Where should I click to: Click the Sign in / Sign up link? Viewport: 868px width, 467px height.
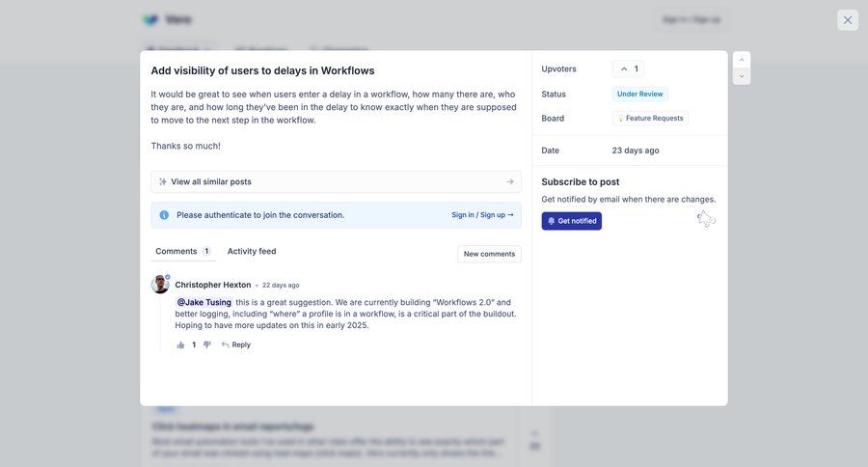(482, 215)
